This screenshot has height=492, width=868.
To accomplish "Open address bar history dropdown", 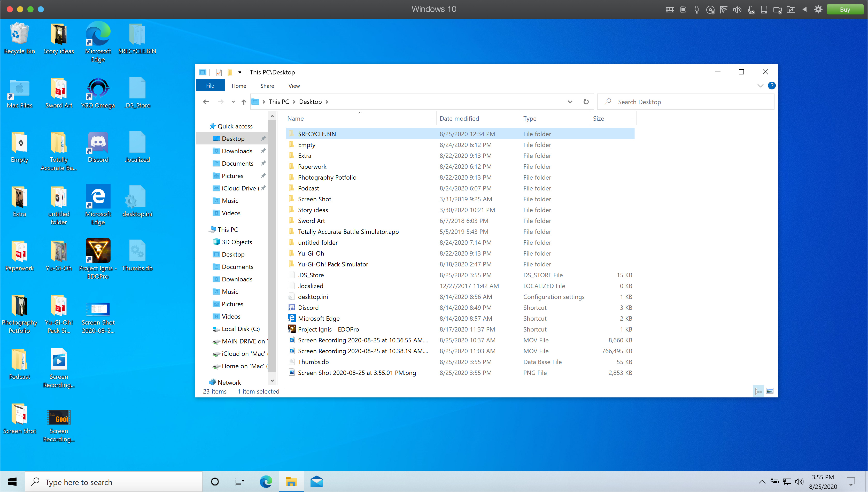I will [x=570, y=102].
